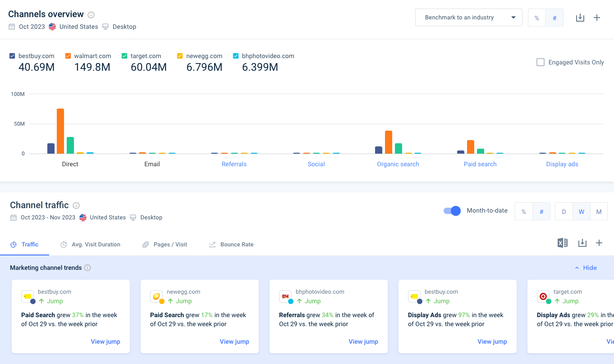View jump on newegg.com Paid Search card
Viewport: 614px width, 364px height.
click(x=234, y=341)
